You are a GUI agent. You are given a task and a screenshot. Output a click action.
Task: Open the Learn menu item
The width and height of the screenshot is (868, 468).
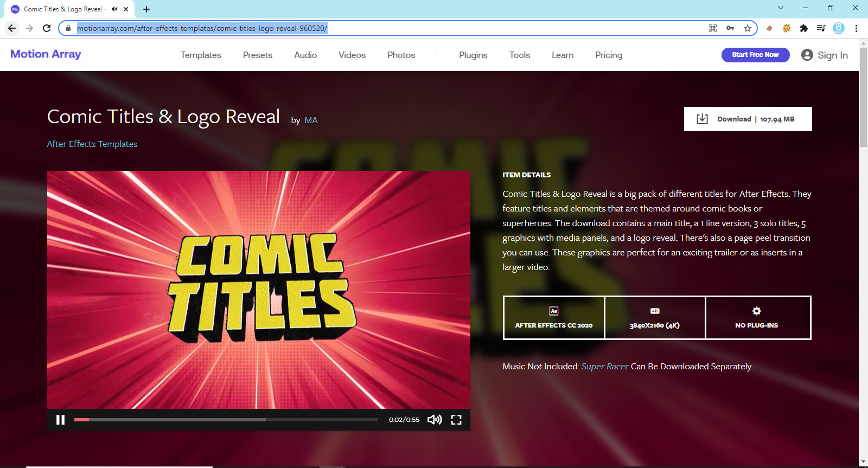coord(563,55)
